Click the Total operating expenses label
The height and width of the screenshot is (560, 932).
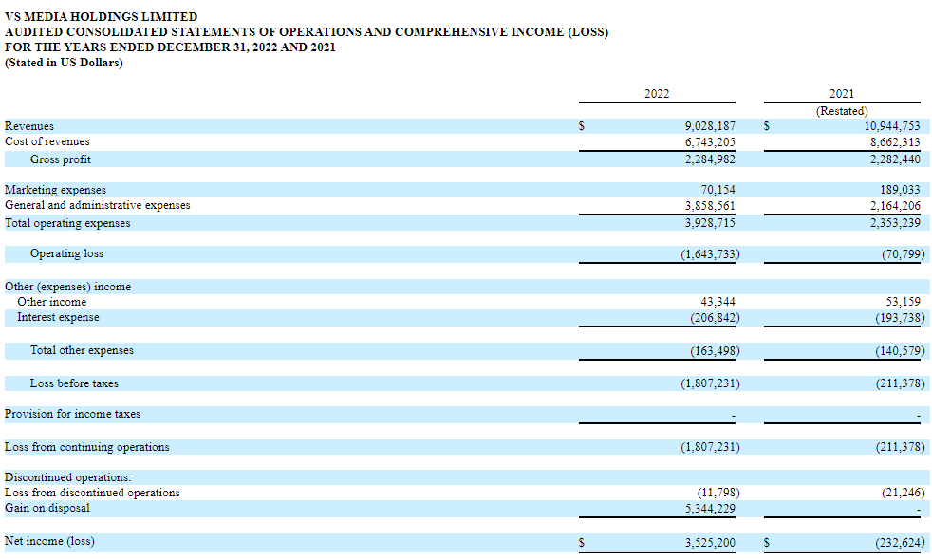67,223
